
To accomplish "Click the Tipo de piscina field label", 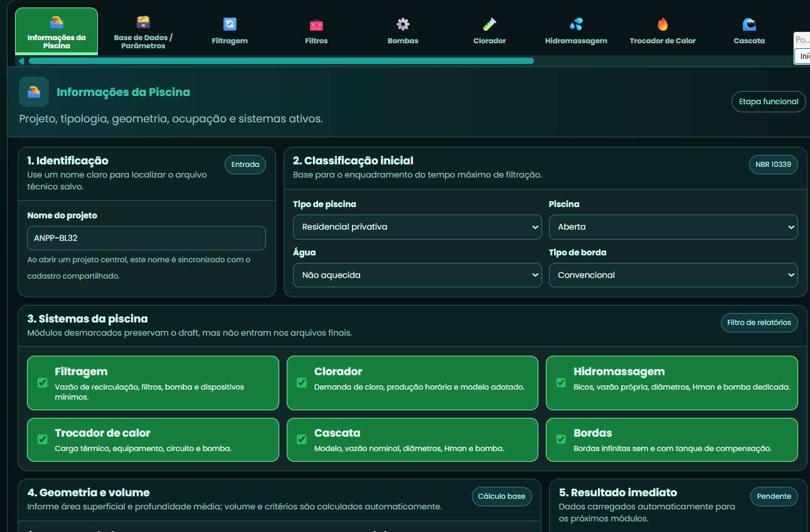I will [324, 204].
